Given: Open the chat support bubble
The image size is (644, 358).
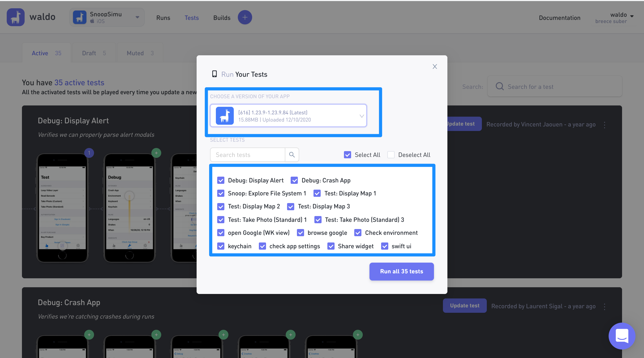Looking at the screenshot, I should [622, 336].
